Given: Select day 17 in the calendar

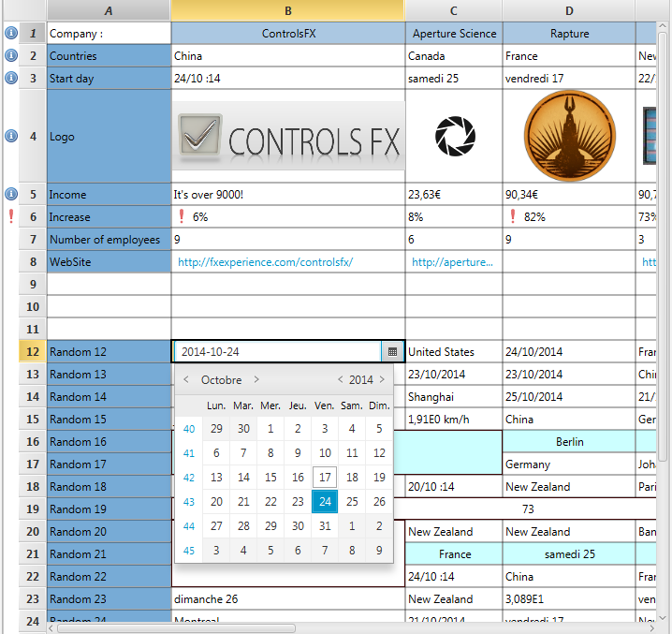Looking at the screenshot, I should [325, 477].
